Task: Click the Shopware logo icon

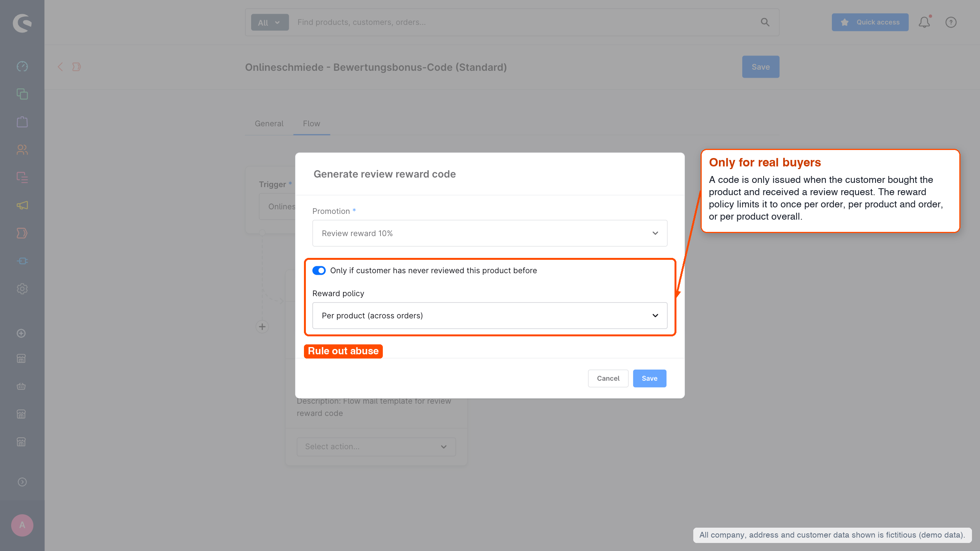Action: (22, 23)
